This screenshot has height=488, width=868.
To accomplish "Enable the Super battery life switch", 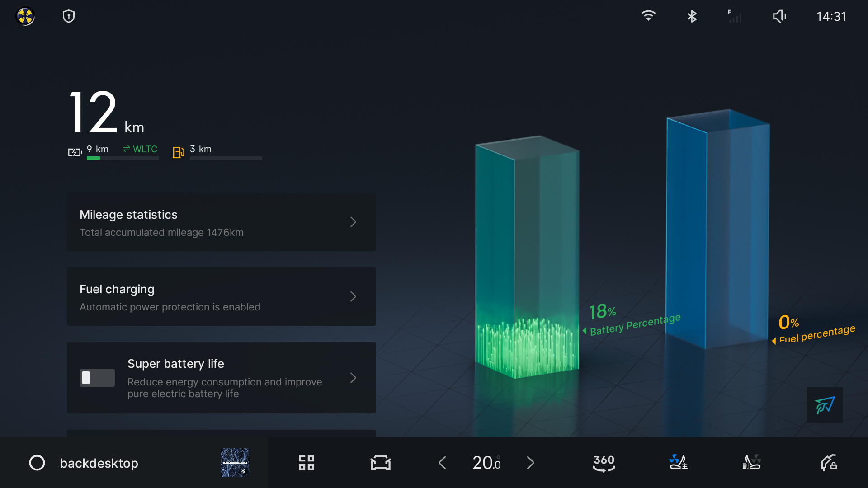I will (97, 378).
